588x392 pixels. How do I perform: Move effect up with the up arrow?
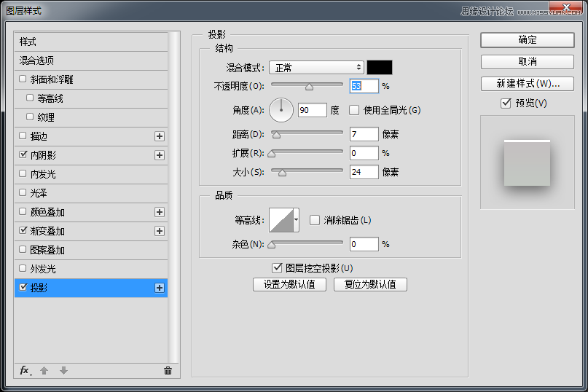(44, 371)
